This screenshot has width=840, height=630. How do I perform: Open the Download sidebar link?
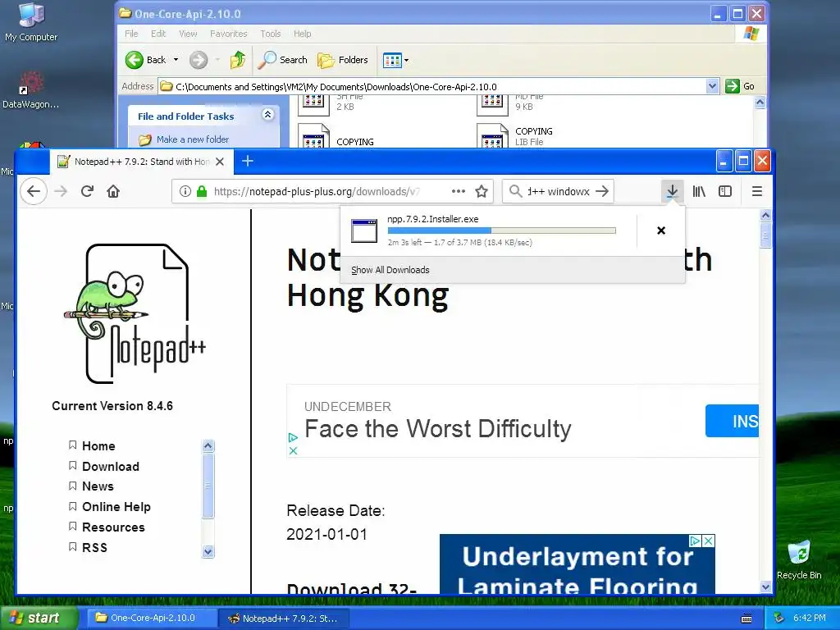click(x=111, y=466)
